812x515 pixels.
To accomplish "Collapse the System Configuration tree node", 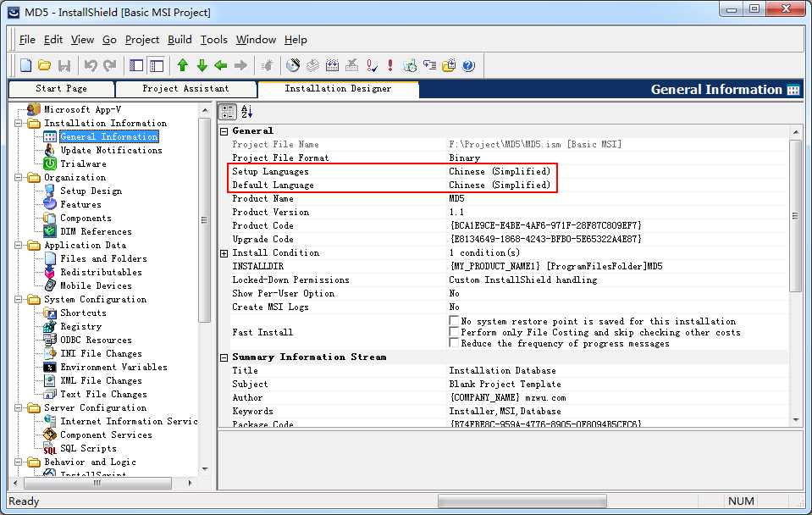I will point(19,300).
